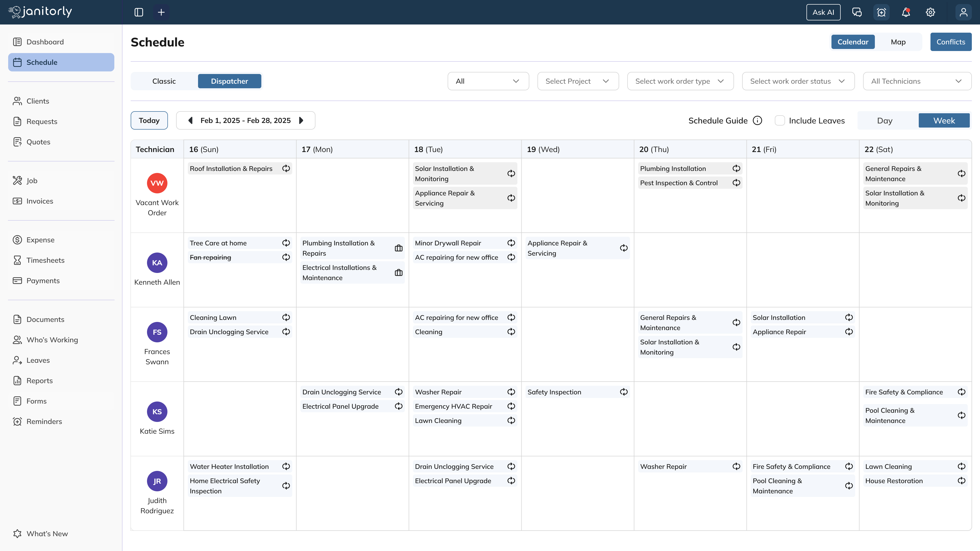Open Select work order type dropdown
The image size is (980, 551).
point(680,81)
